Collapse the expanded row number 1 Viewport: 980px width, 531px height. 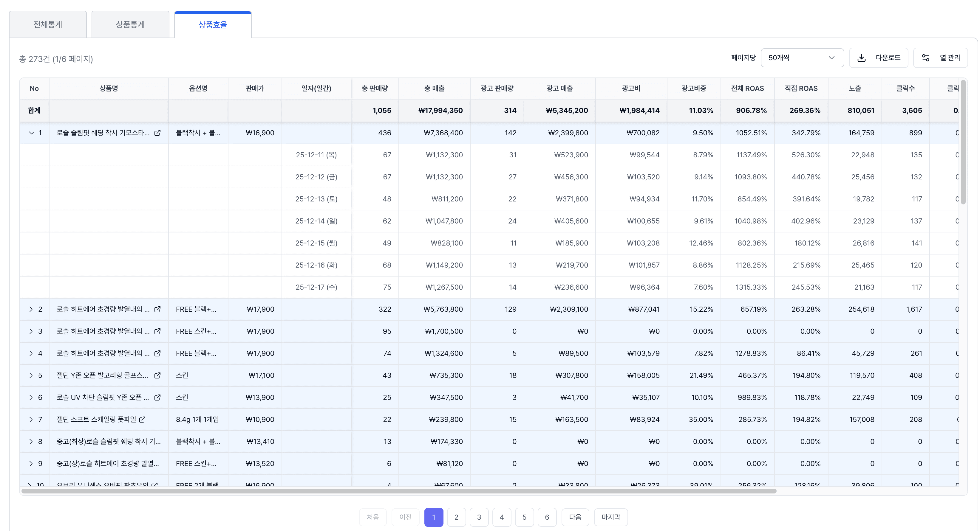point(32,133)
